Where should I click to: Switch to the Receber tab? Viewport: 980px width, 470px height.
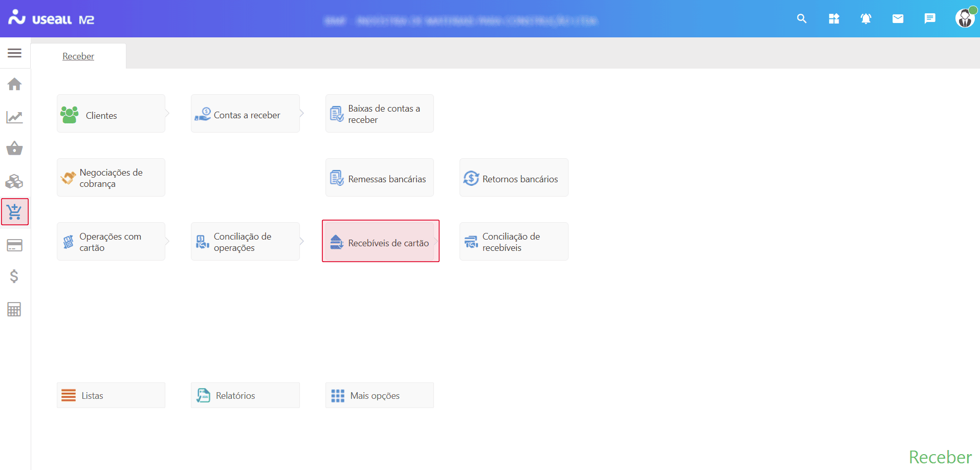pos(78,56)
